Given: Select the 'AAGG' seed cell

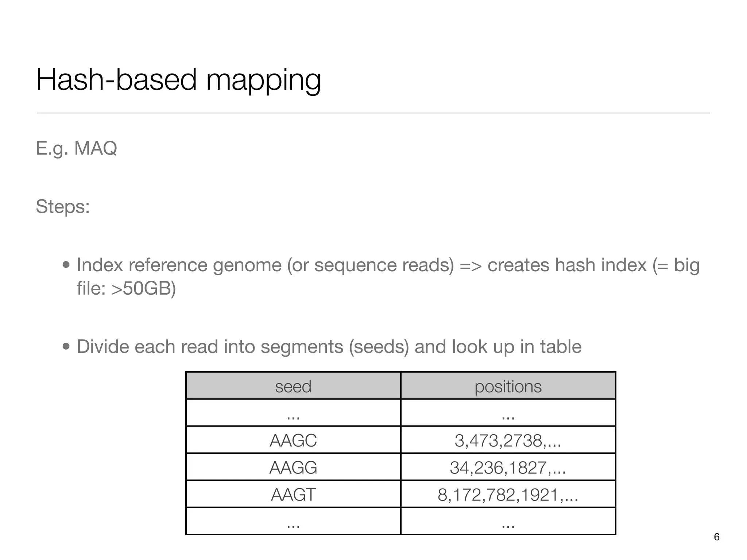Looking at the screenshot, I should (x=293, y=467).
